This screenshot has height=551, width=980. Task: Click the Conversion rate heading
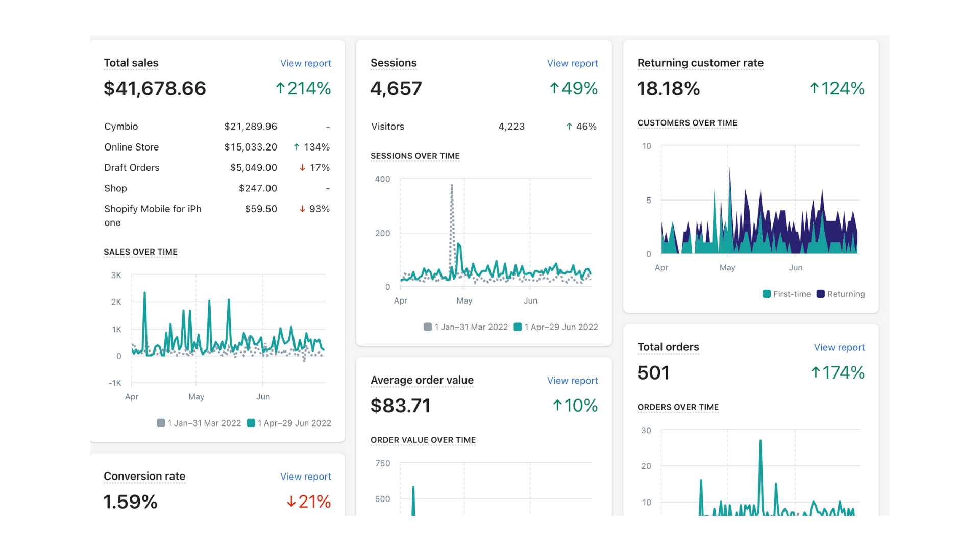pyautogui.click(x=144, y=477)
